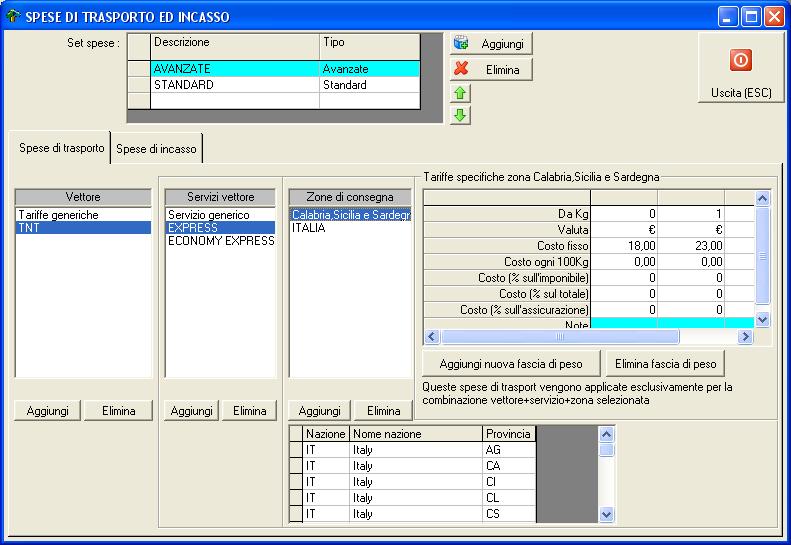Open the Spese di trasporto tab
The image size is (791, 545).
pos(62,148)
